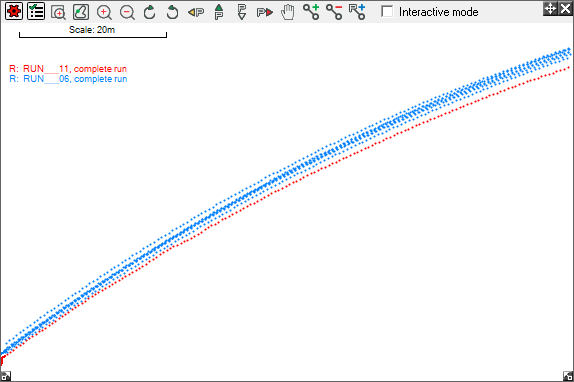This screenshot has height=382, width=574.
Task: Rotate the map counter-clockwise
Action: tap(172, 12)
